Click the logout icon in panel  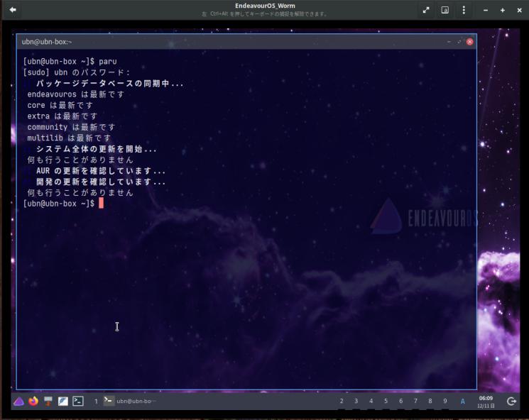(x=511, y=401)
